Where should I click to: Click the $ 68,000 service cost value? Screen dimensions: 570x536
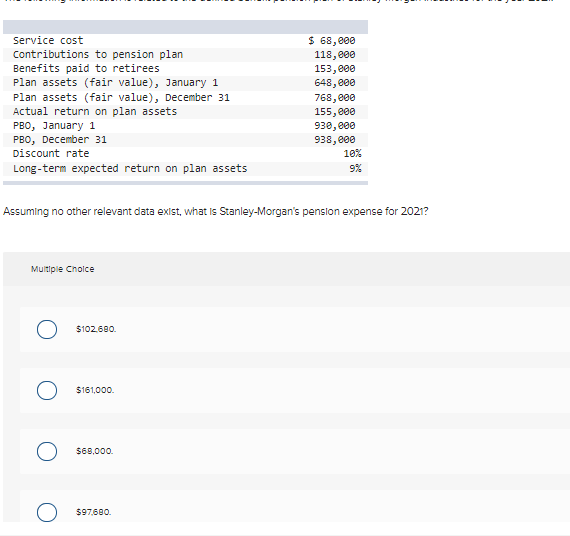point(332,40)
